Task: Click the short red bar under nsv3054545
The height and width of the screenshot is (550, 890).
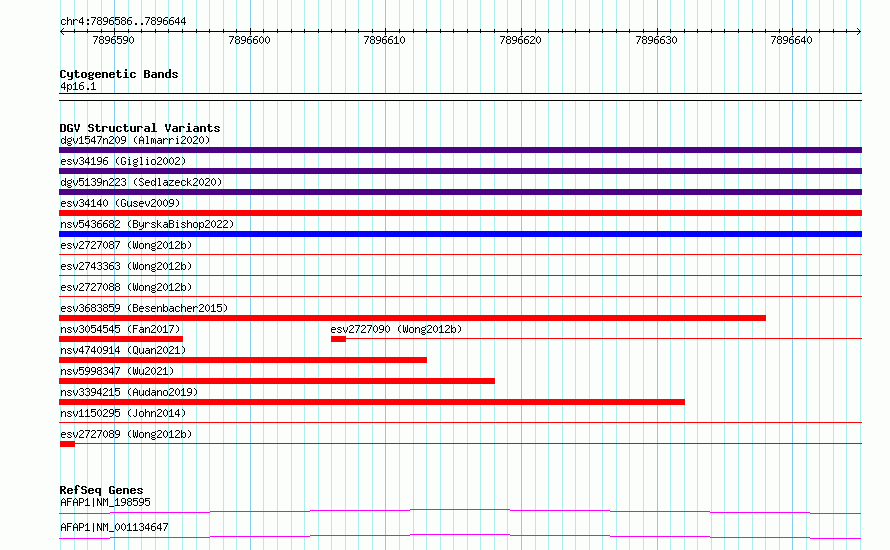Action: coord(121,339)
